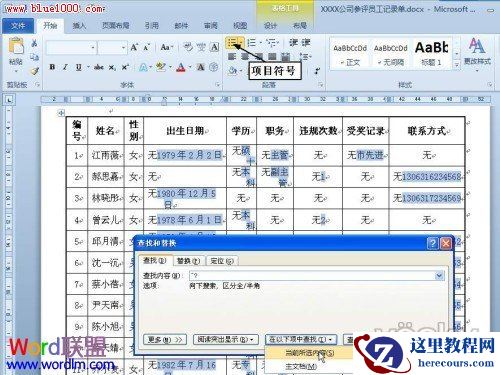Click the Increase Indent icon
The image size is (500, 375).
(x=306, y=43)
